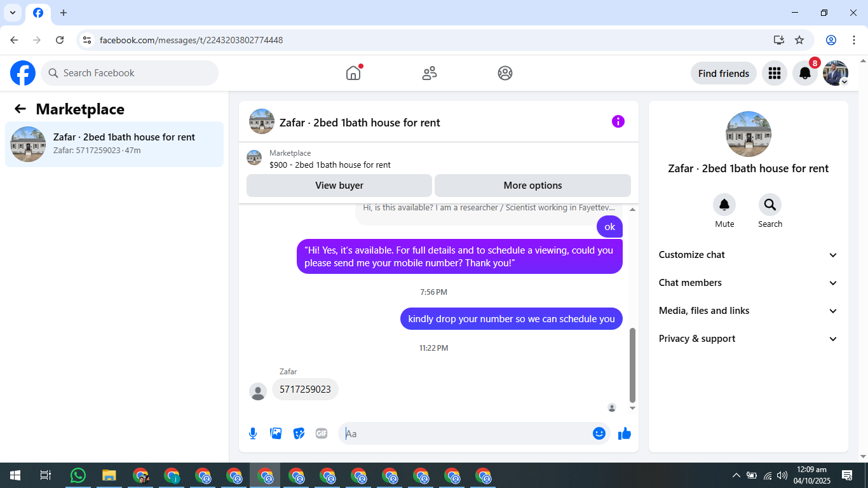Click the volume icon in the system tray
The image size is (868, 488).
(782, 475)
